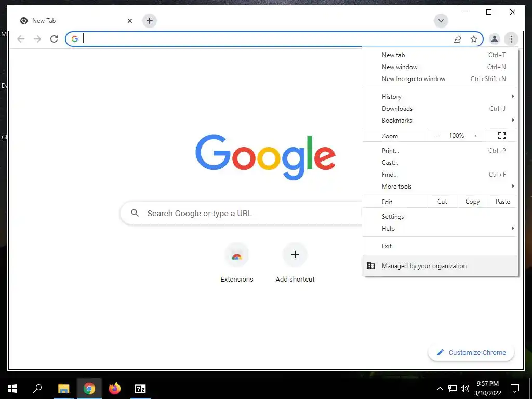Screen dimensions: 532x399
Task: Click the pencil icon on Customize Chrome
Action: (x=441, y=353)
